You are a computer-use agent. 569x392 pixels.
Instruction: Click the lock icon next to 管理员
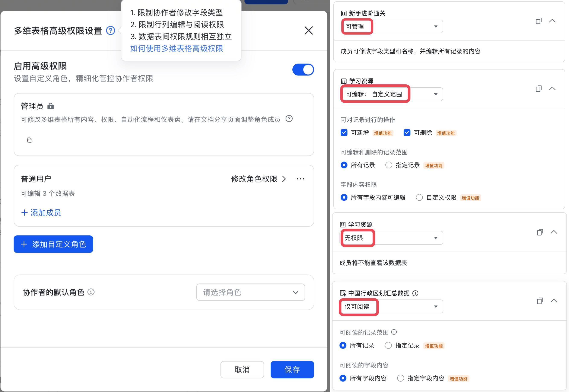(51, 106)
